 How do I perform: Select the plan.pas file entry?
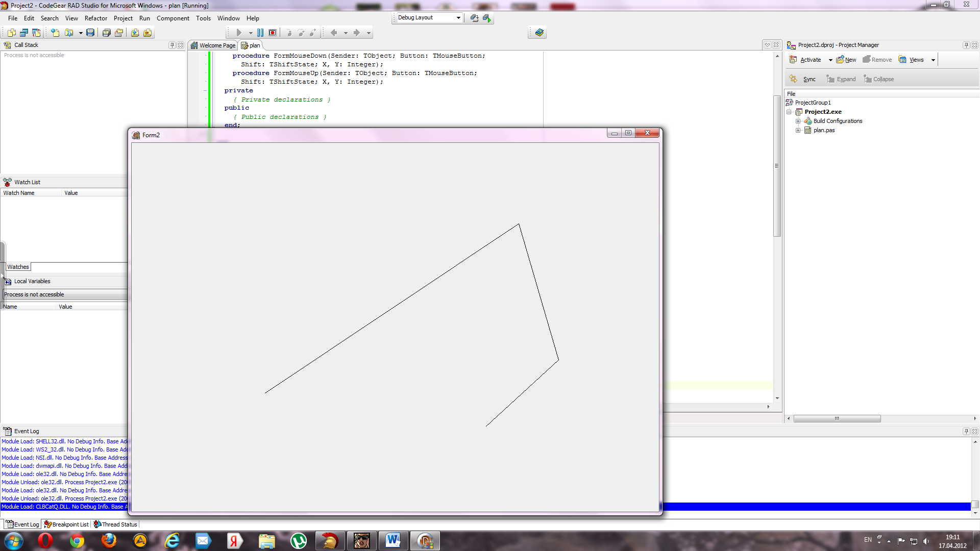[824, 130]
